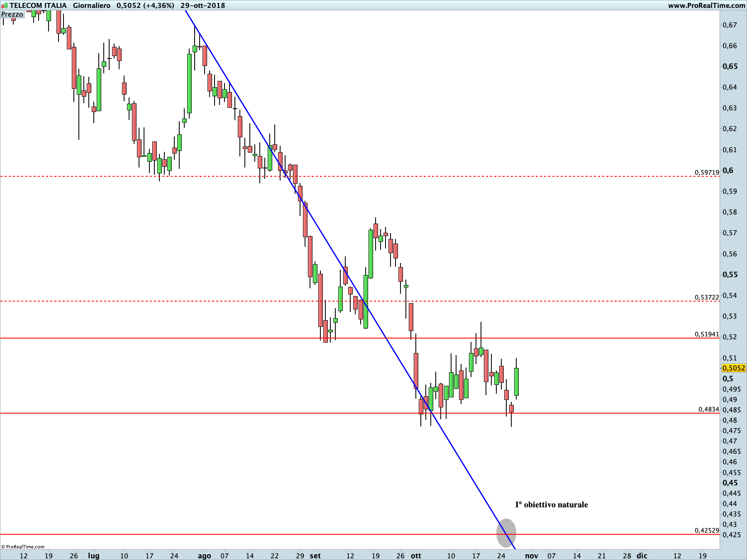Image resolution: width=747 pixels, height=560 pixels.
Task: Click the 0,55 price axis label
Action: 730,275
